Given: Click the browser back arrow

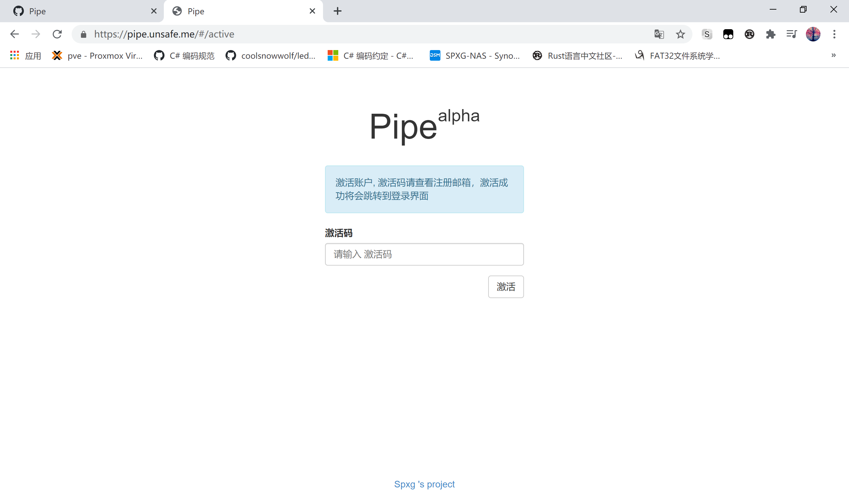Looking at the screenshot, I should pos(15,34).
